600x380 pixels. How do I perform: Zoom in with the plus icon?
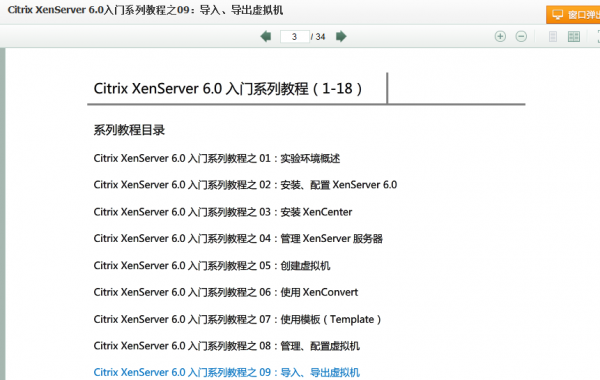[500, 36]
